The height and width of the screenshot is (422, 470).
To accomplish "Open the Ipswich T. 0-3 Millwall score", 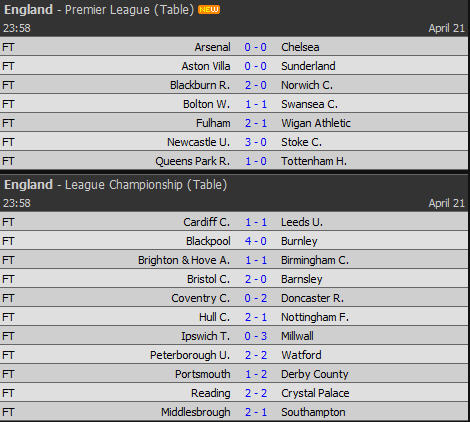I will pyautogui.click(x=256, y=336).
